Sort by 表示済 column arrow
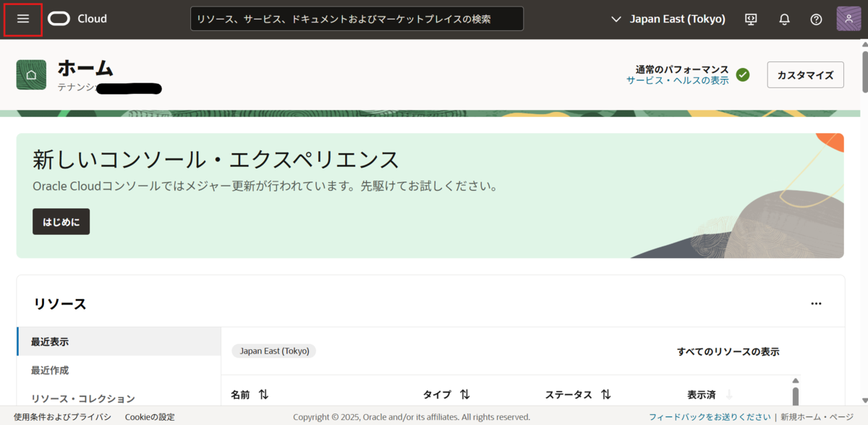 point(729,395)
